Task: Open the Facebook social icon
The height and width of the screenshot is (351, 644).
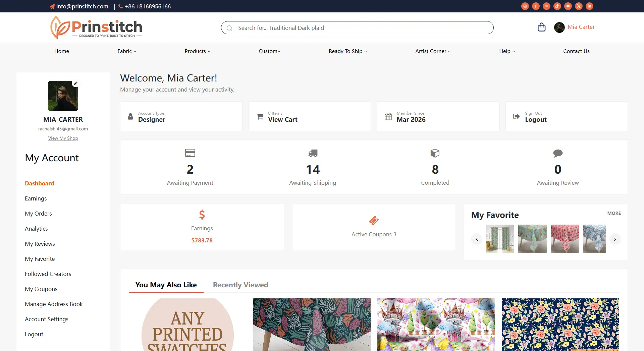Action: point(536,6)
